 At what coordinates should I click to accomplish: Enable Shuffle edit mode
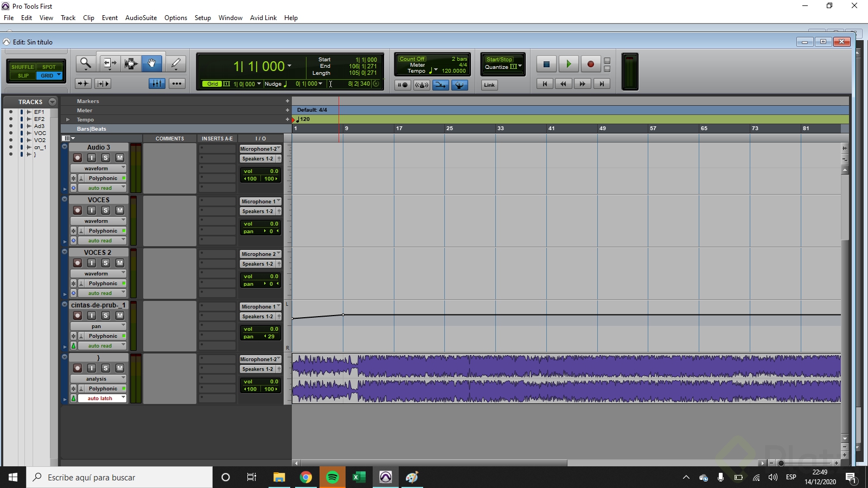point(22,67)
